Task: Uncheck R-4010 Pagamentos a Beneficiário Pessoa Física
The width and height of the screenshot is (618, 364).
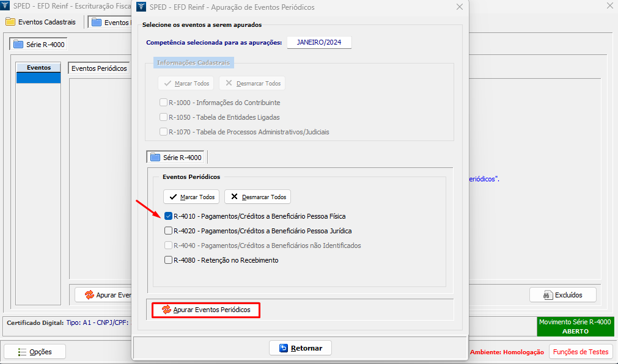Action: [168, 216]
